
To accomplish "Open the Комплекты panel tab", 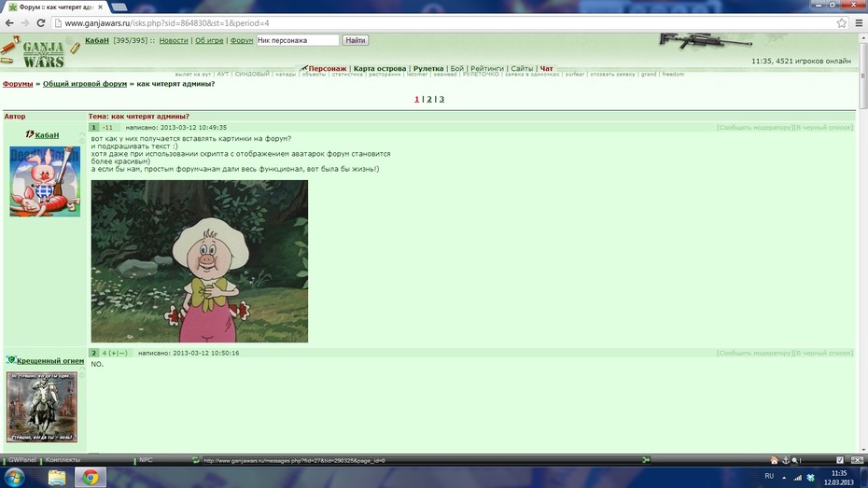I will (x=63, y=460).
